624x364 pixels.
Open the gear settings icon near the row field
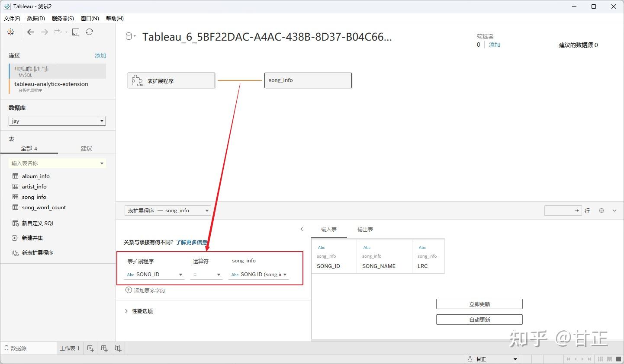click(601, 211)
